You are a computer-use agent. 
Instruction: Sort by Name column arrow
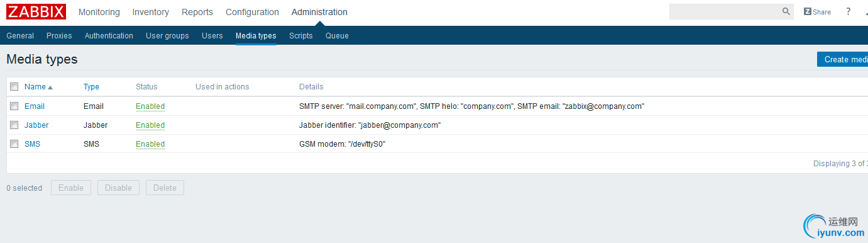tap(50, 88)
